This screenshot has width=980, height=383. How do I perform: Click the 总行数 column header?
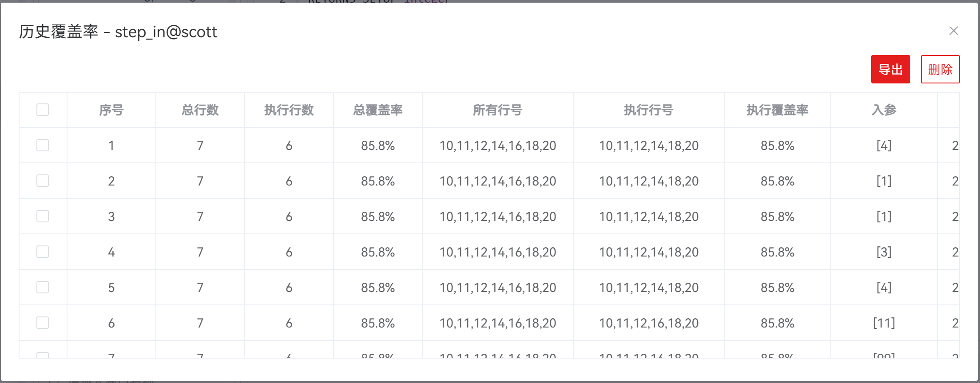click(x=200, y=110)
